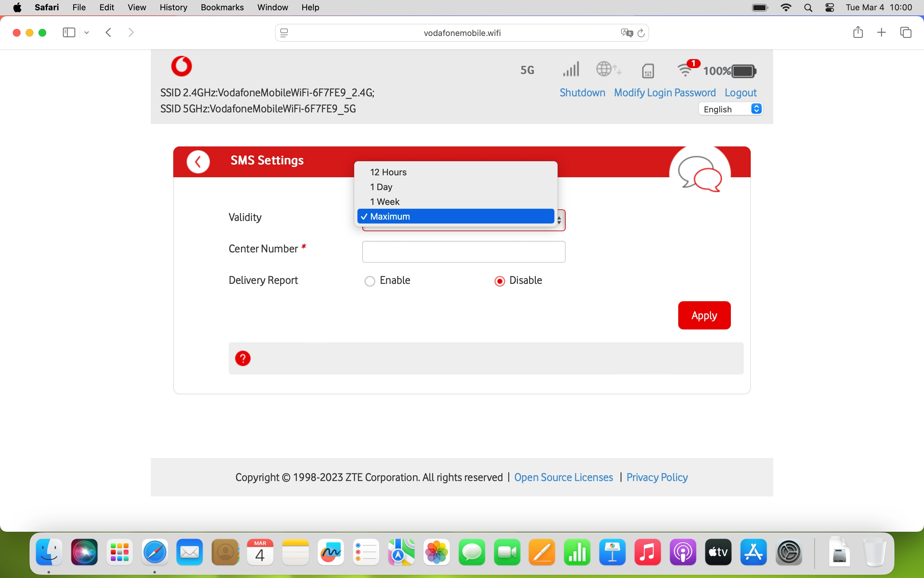Click the translate icon in address bar
The width and height of the screenshot is (924, 578).
tap(627, 33)
